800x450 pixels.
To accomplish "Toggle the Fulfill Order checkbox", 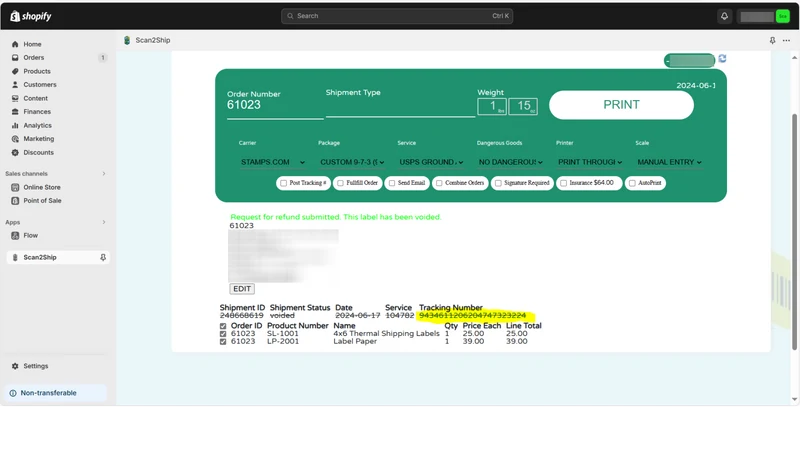I will [340, 183].
